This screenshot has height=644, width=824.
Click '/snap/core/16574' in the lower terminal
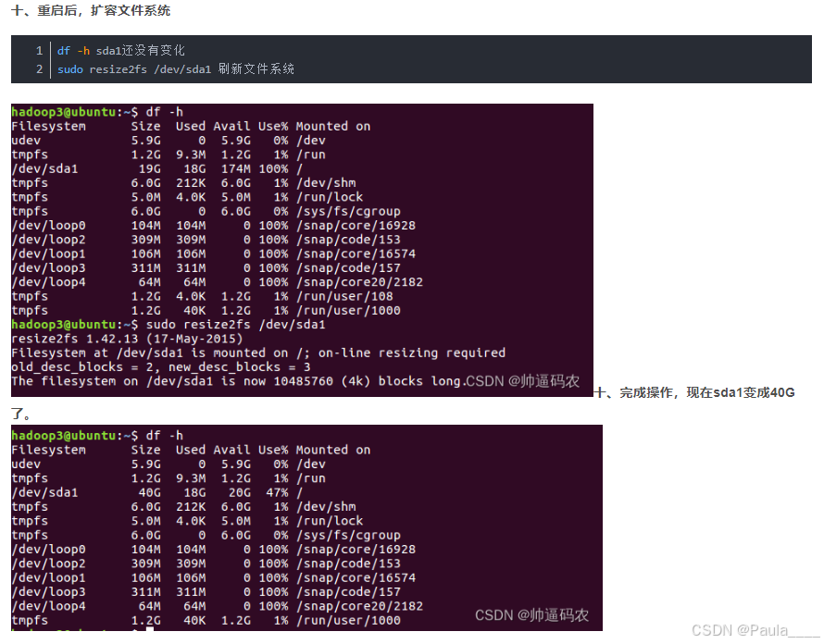pyautogui.click(x=356, y=577)
